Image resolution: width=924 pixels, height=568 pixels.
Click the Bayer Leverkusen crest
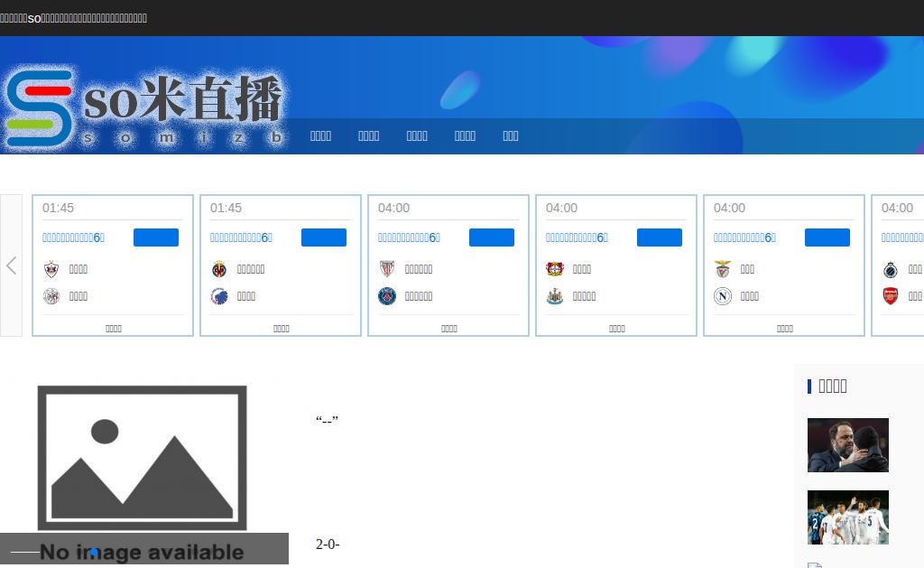point(555,269)
